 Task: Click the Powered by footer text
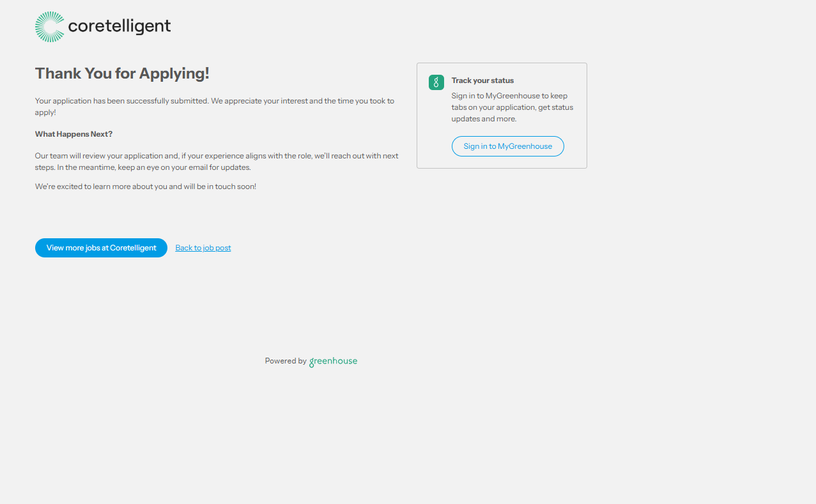pyautogui.click(x=285, y=361)
